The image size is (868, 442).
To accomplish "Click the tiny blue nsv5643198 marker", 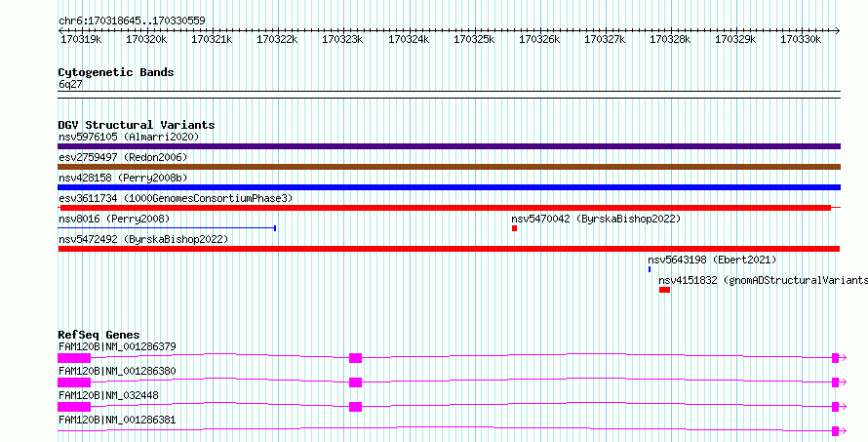I will (x=650, y=269).
